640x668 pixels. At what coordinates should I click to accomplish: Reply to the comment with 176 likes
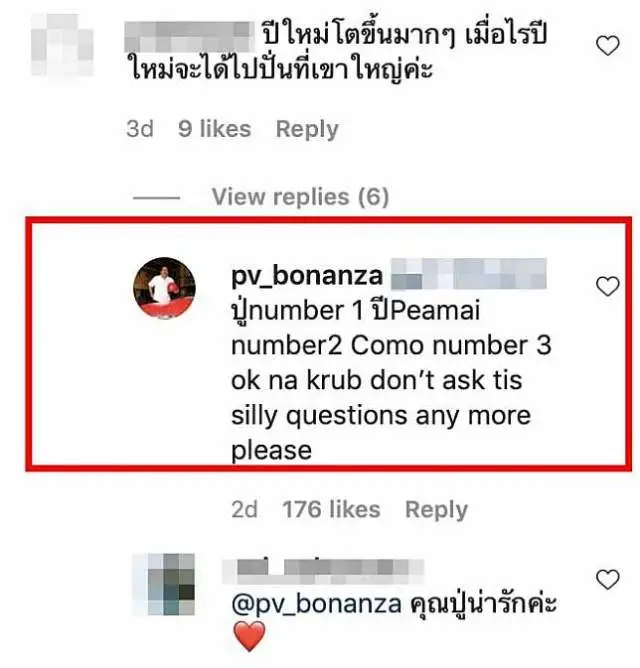(x=436, y=510)
